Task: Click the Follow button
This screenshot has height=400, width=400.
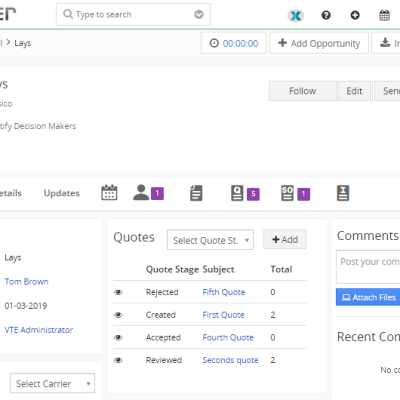Action: pyautogui.click(x=303, y=91)
